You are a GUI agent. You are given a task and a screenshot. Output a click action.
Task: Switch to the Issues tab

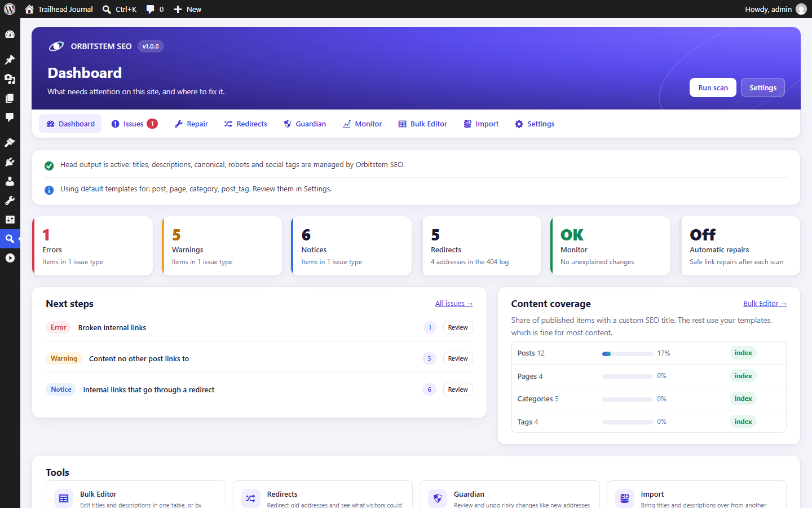135,124
